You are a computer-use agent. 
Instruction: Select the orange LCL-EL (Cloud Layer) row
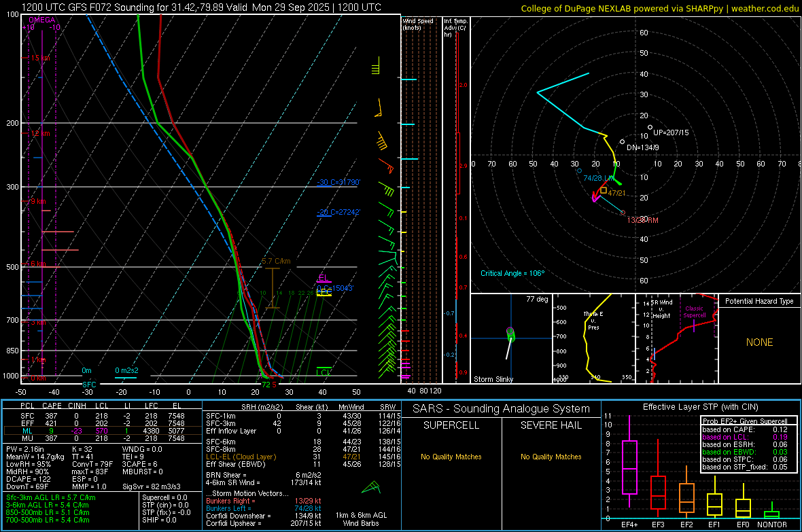[x=303, y=457]
